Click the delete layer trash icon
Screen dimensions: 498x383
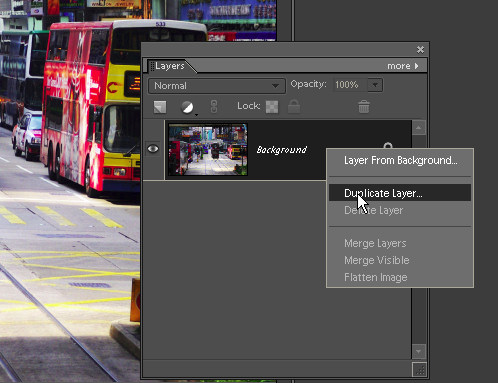point(364,107)
